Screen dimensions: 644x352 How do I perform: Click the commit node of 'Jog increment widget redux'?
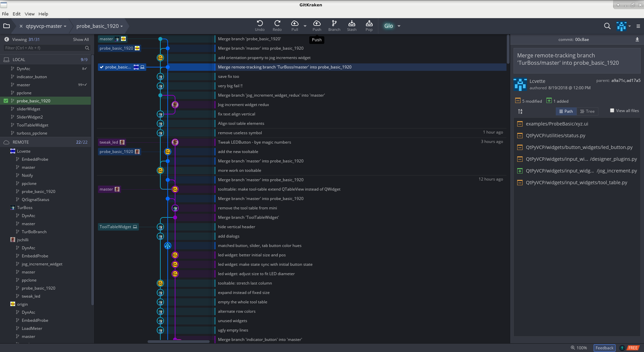pyautogui.click(x=175, y=105)
